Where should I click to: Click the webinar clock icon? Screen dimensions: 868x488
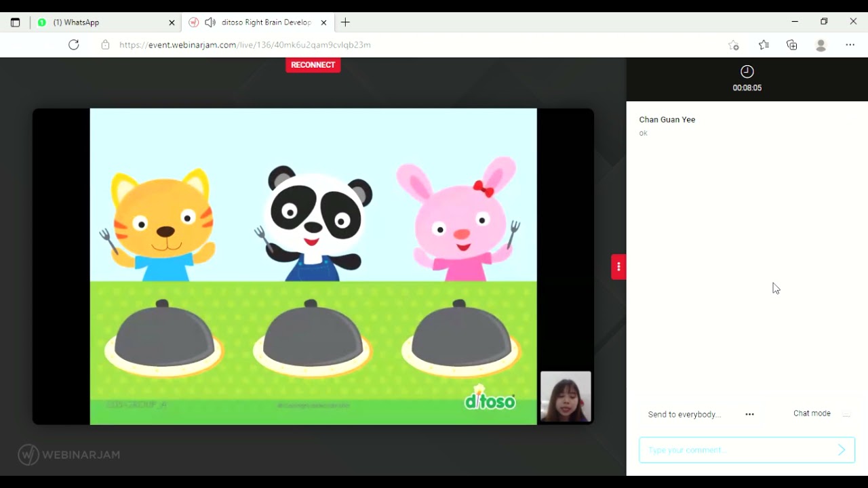pos(747,72)
